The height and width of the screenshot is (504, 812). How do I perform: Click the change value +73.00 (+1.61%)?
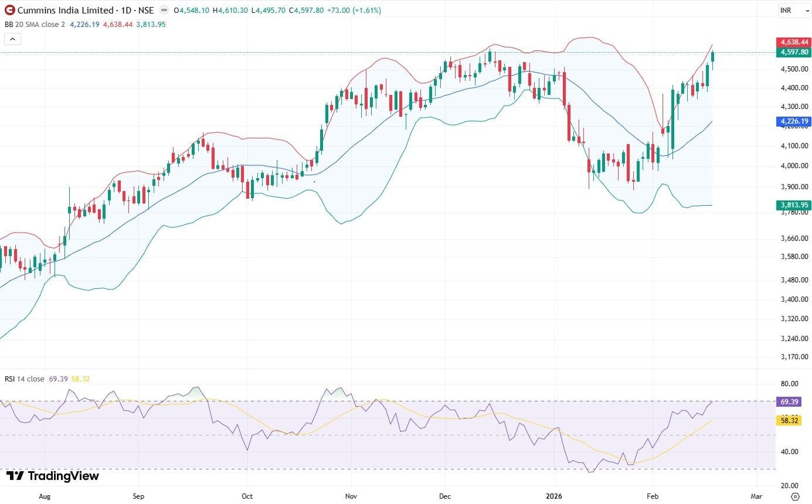click(x=354, y=11)
